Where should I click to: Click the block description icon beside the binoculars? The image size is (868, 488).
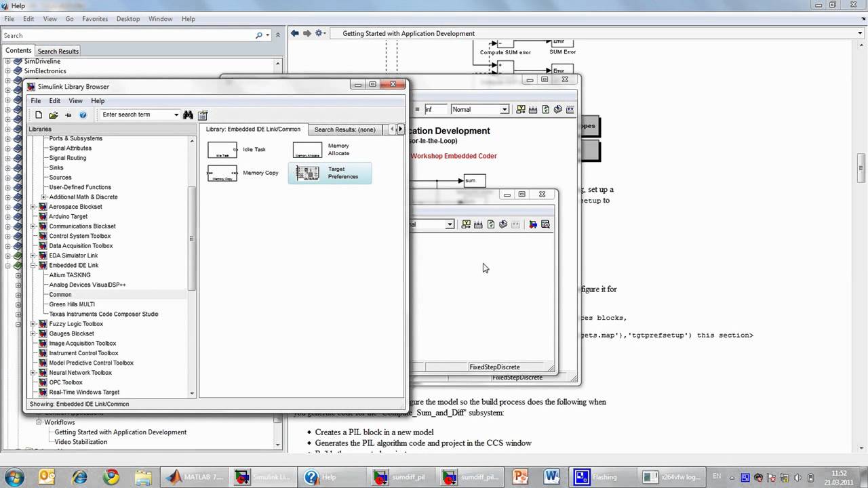(x=203, y=115)
